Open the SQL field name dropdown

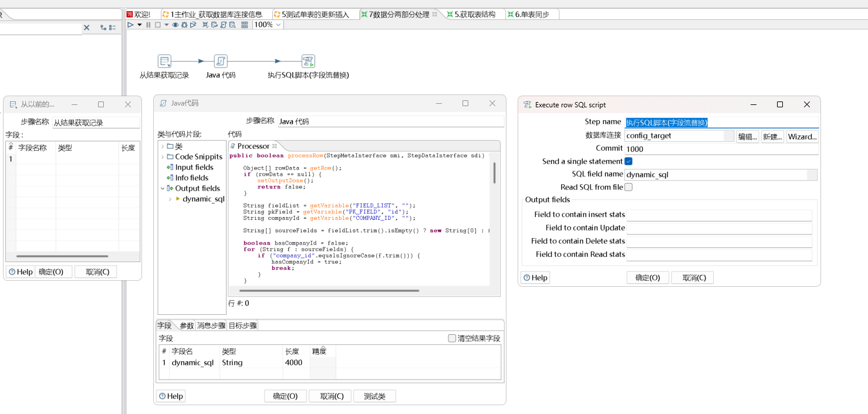(812, 174)
